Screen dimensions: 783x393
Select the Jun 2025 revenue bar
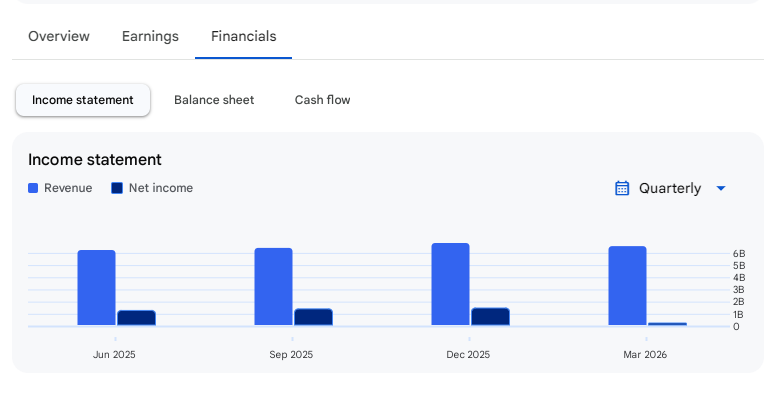(x=96, y=288)
